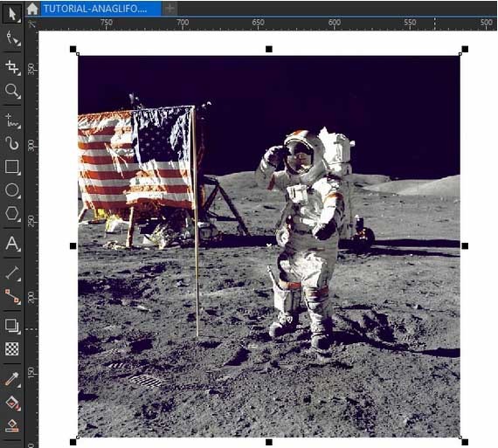498x448 pixels.
Task: Select the Color Eyedropper tool
Action: click(x=12, y=379)
